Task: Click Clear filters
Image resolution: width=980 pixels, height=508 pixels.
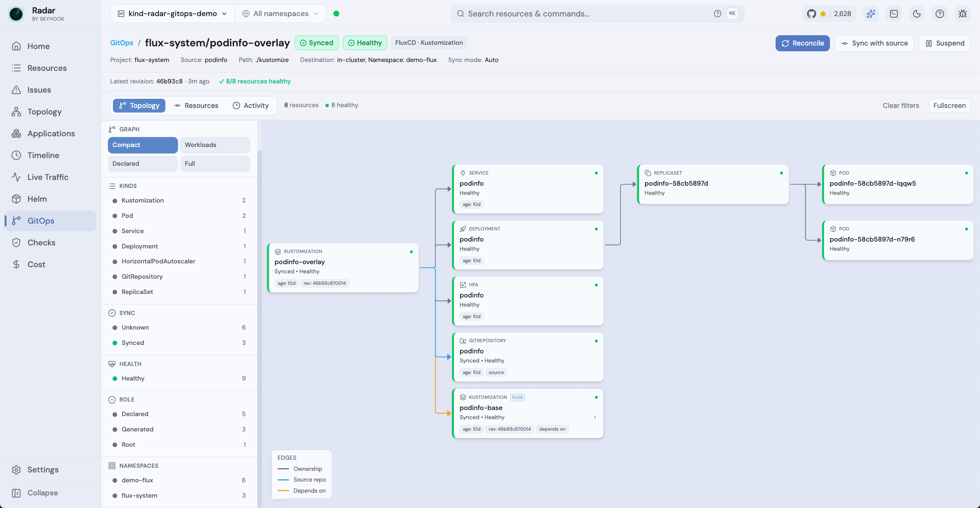Action: 901,106
